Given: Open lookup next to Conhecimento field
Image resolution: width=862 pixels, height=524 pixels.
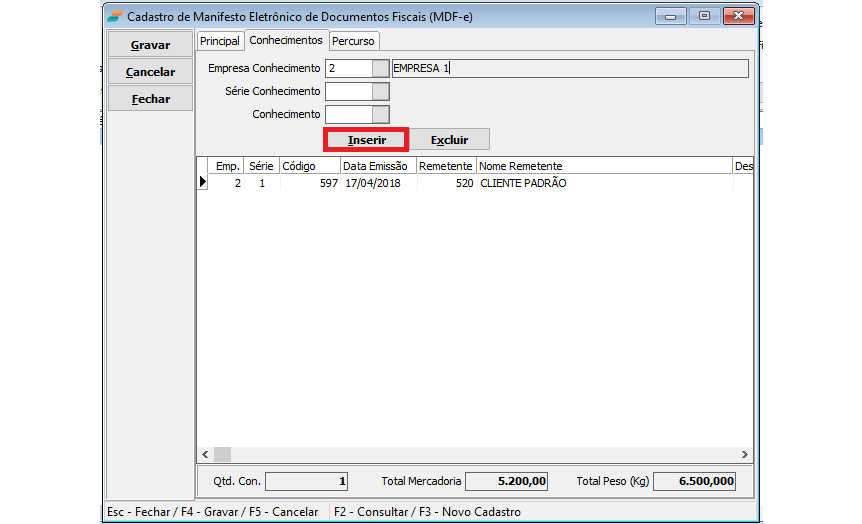Looking at the screenshot, I should pos(380,114).
